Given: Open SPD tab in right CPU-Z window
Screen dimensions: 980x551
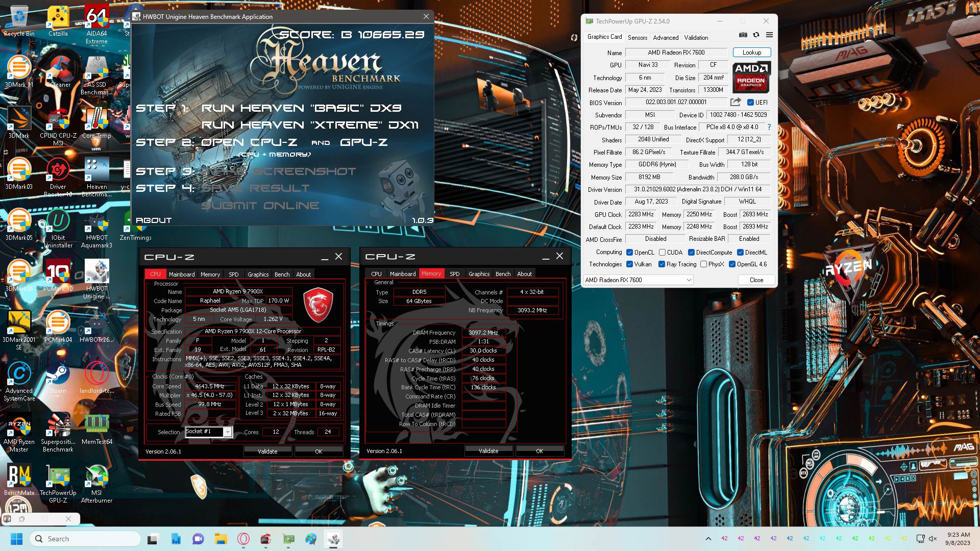Looking at the screenshot, I should tap(454, 274).
